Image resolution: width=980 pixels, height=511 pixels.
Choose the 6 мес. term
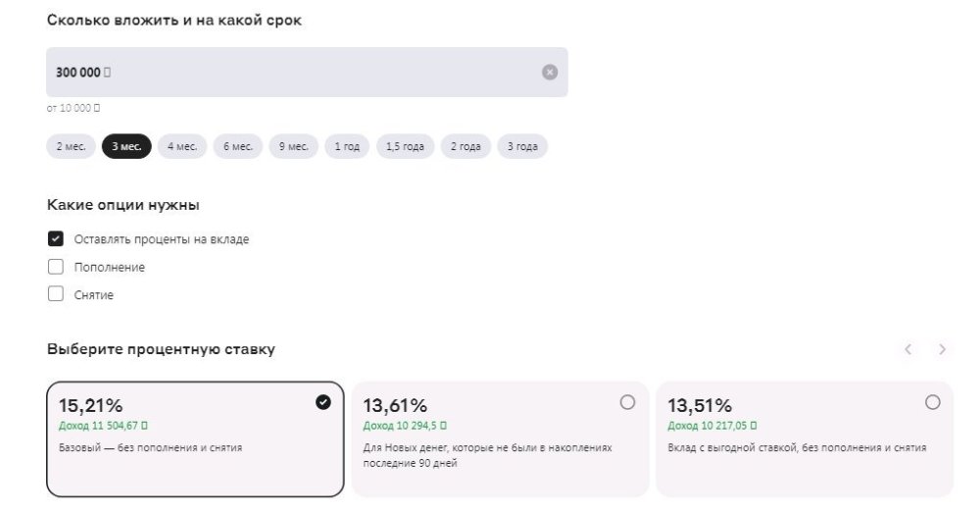coord(238,146)
